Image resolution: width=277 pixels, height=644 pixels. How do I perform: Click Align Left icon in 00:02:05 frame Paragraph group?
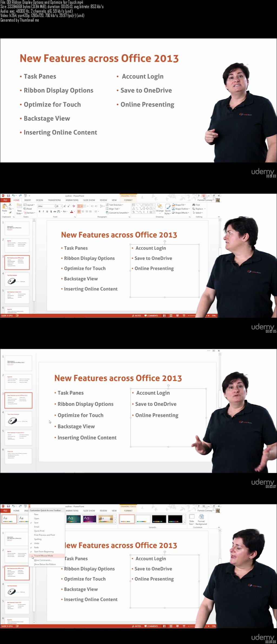[79, 211]
